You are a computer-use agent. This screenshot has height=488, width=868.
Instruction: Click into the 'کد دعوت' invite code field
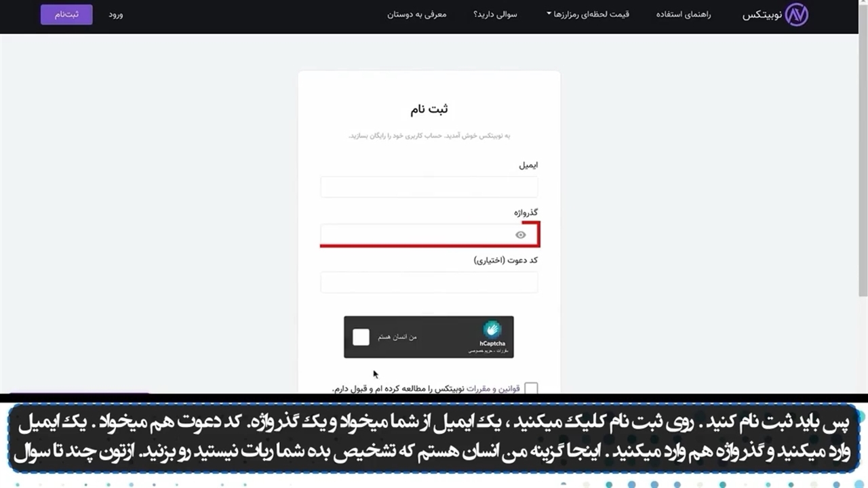(429, 283)
